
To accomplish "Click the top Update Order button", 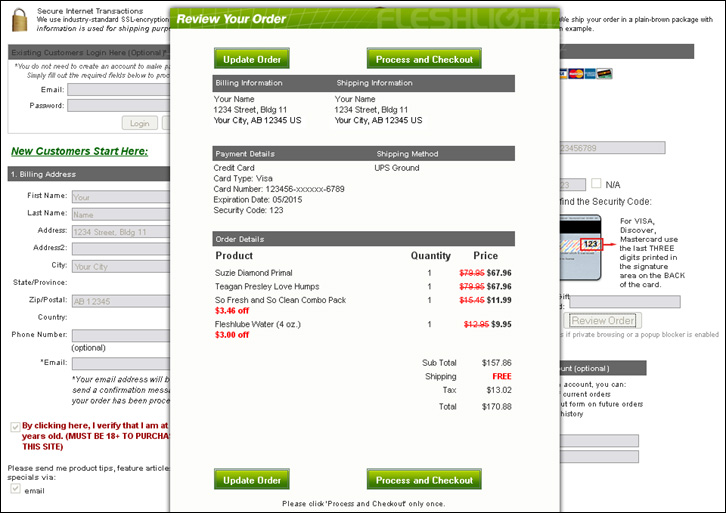I will coord(252,59).
